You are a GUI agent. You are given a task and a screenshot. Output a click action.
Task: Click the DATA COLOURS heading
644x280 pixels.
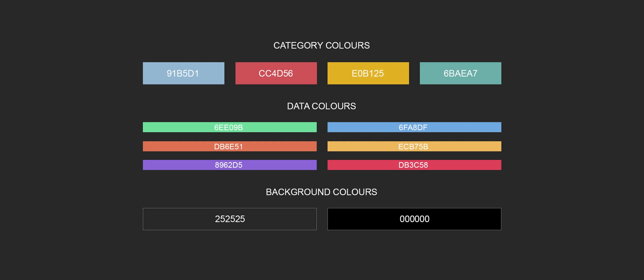coord(321,106)
